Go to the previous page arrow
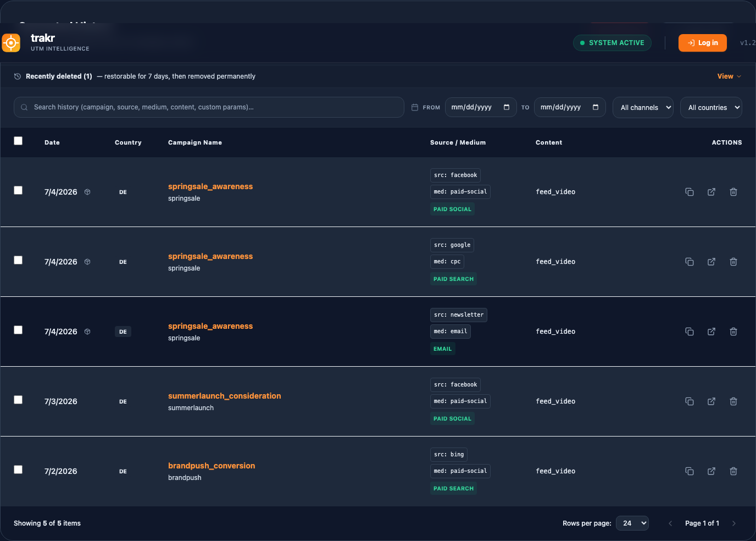756x541 pixels. tap(670, 523)
